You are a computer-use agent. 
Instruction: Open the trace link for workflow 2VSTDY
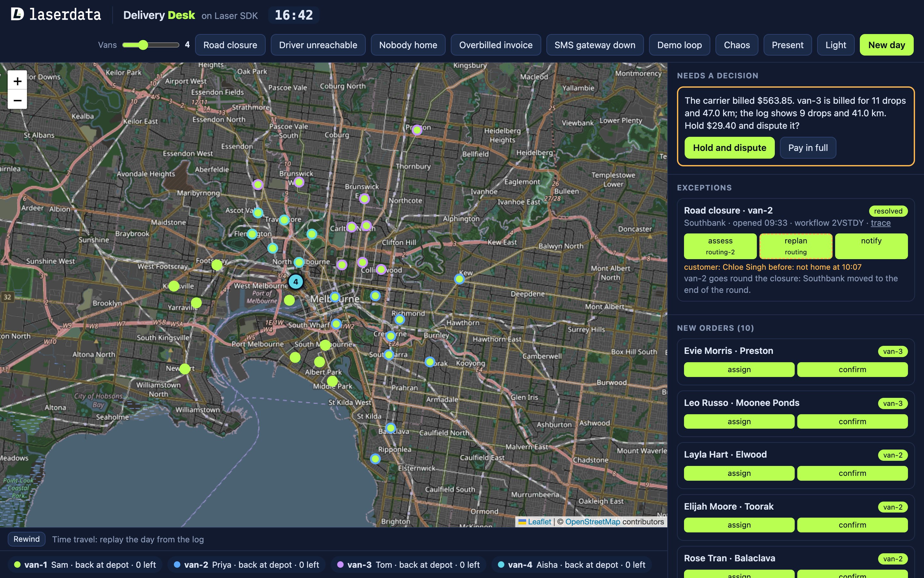pos(880,223)
